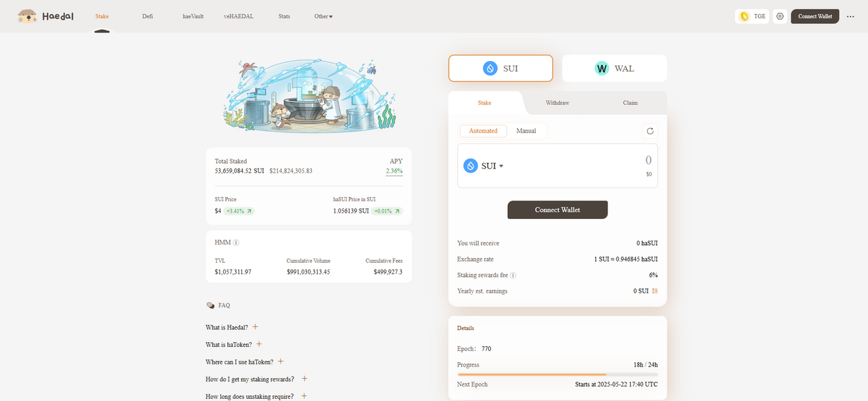The width and height of the screenshot is (868, 401).
Task: Click the Cumulative Volume $991,030,313.45 value
Action: point(309,272)
